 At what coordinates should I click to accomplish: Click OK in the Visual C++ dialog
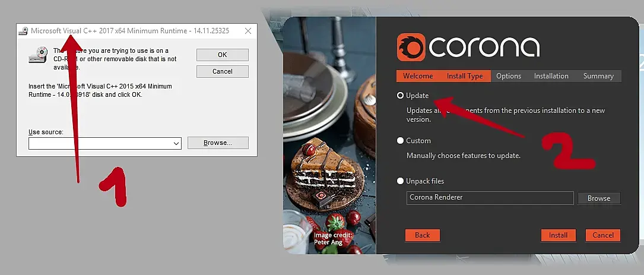pos(222,55)
